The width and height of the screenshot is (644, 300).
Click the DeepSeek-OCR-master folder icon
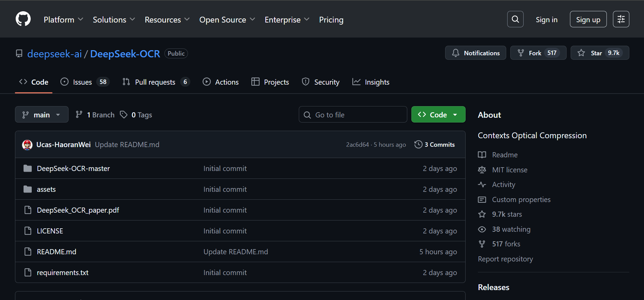point(28,168)
